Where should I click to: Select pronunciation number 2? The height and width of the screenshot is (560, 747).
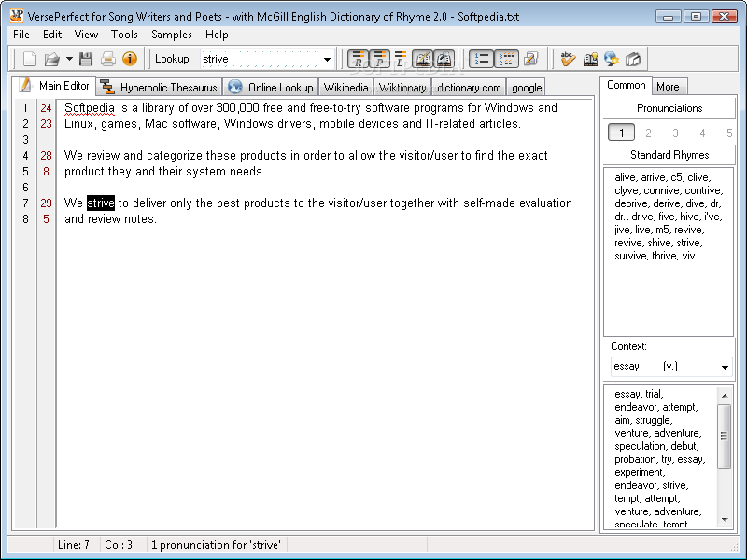tap(648, 133)
